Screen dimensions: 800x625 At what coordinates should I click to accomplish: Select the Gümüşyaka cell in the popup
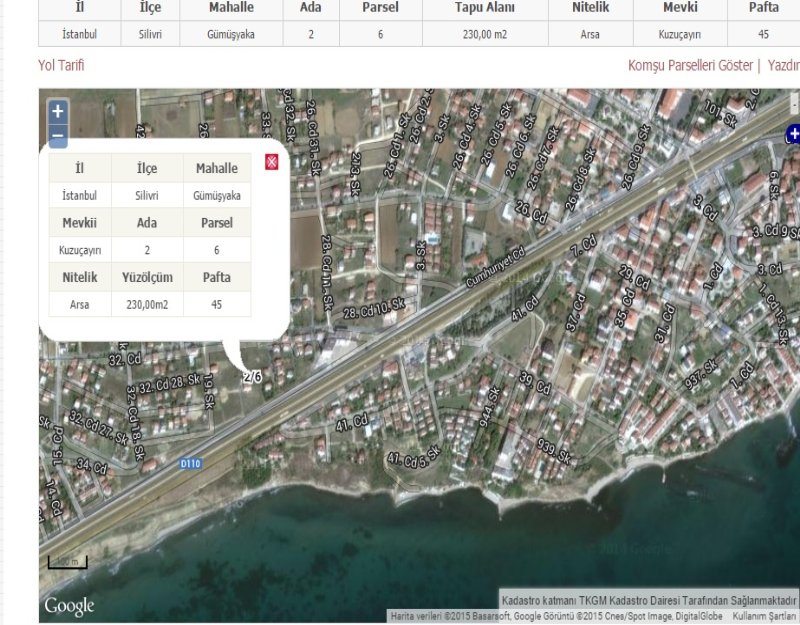point(217,196)
